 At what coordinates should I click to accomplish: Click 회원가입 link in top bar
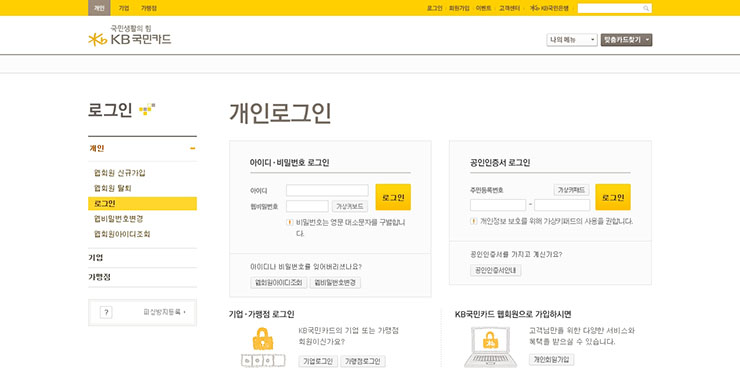pyautogui.click(x=459, y=8)
